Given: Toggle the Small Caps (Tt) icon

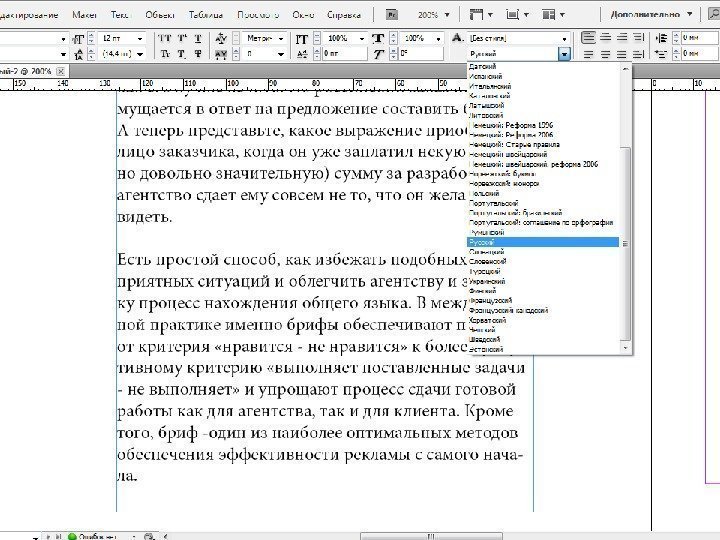Looking at the screenshot, I should (x=165, y=54).
